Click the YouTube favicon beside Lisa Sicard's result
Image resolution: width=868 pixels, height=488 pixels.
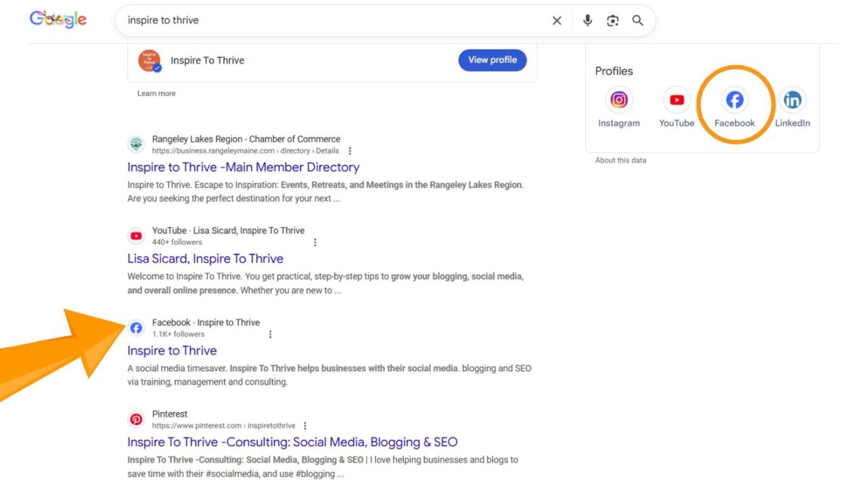point(136,235)
